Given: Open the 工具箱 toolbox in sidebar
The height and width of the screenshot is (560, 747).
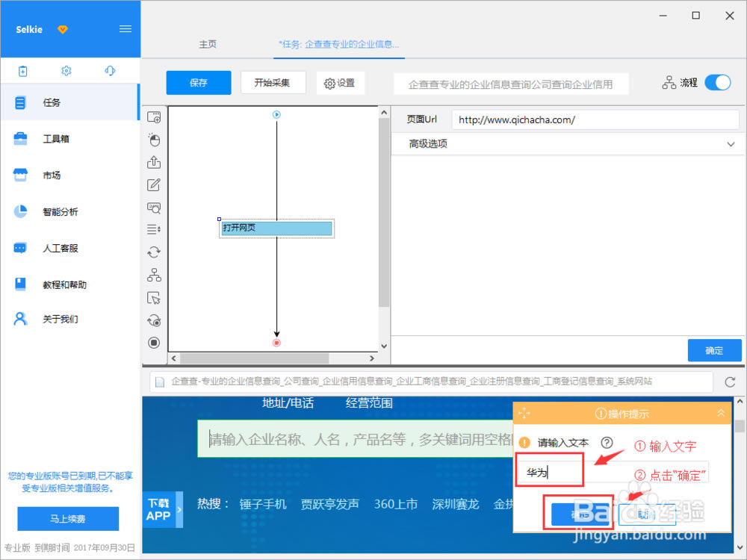Looking at the screenshot, I should [69, 139].
